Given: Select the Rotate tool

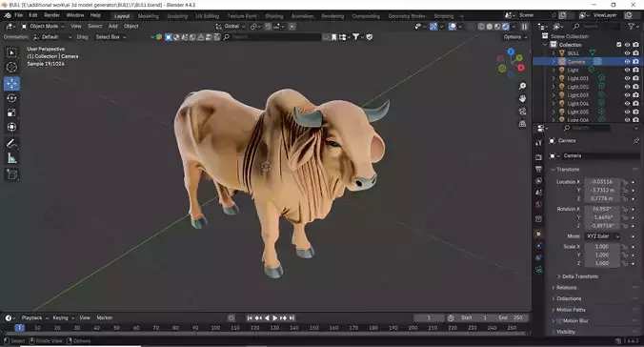Looking at the screenshot, I should coord(11,98).
